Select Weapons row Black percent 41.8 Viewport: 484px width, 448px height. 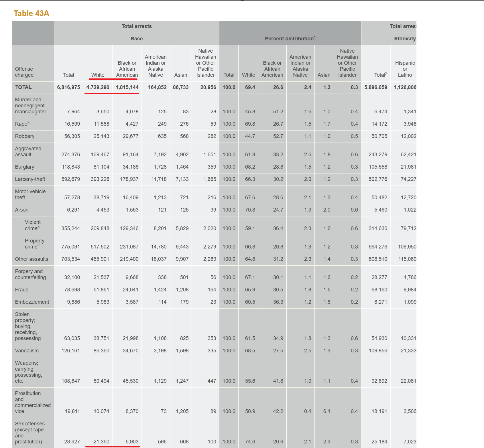coord(278,381)
